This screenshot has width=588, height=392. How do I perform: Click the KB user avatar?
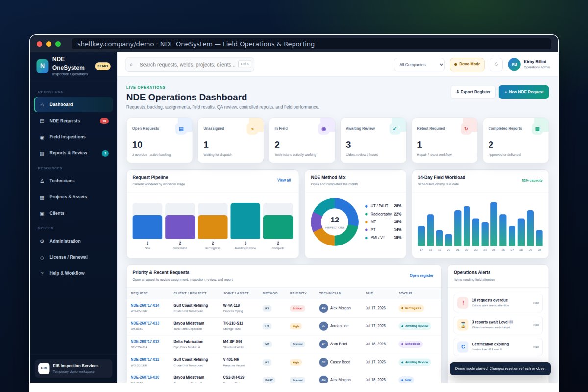tap(514, 64)
